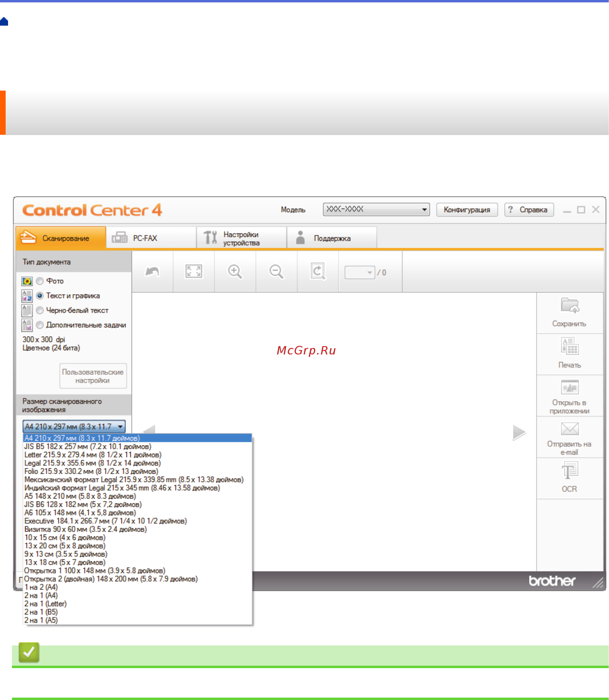Click the Фото document type icon
This screenshot has height=700, width=609.
(27, 281)
